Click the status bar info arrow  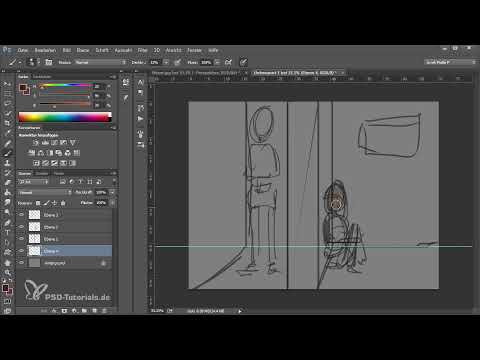tap(240, 311)
